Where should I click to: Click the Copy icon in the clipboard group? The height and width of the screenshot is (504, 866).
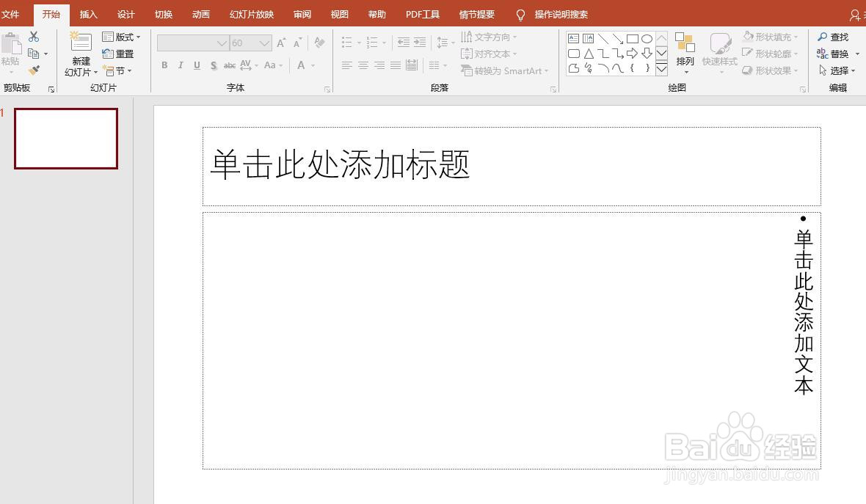pyautogui.click(x=34, y=54)
